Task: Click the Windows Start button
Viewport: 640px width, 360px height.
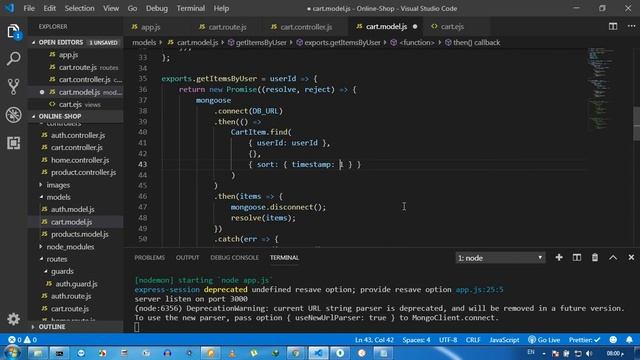Action: coord(11,353)
